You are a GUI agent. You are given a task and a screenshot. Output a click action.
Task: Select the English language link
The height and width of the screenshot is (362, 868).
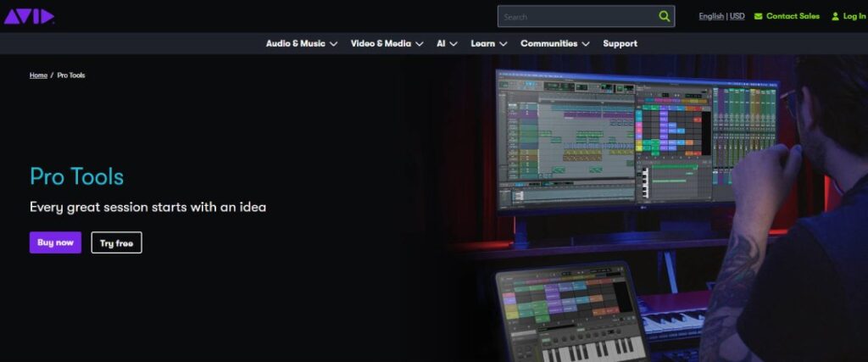pos(710,16)
